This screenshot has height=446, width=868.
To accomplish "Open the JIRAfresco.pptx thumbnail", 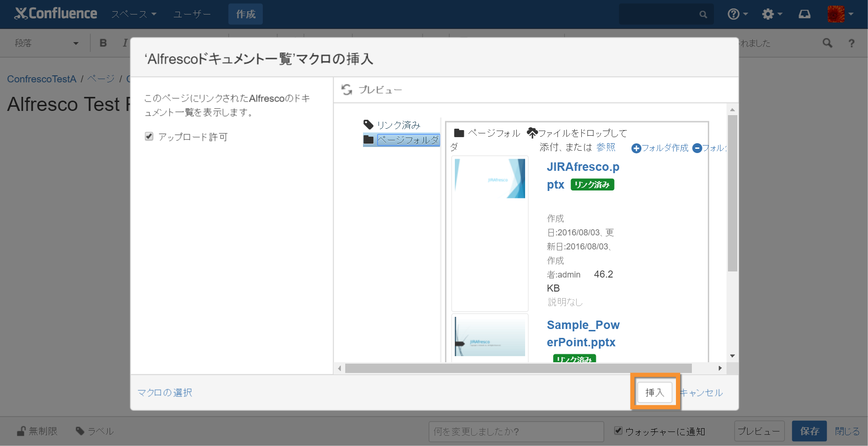I will (490, 178).
